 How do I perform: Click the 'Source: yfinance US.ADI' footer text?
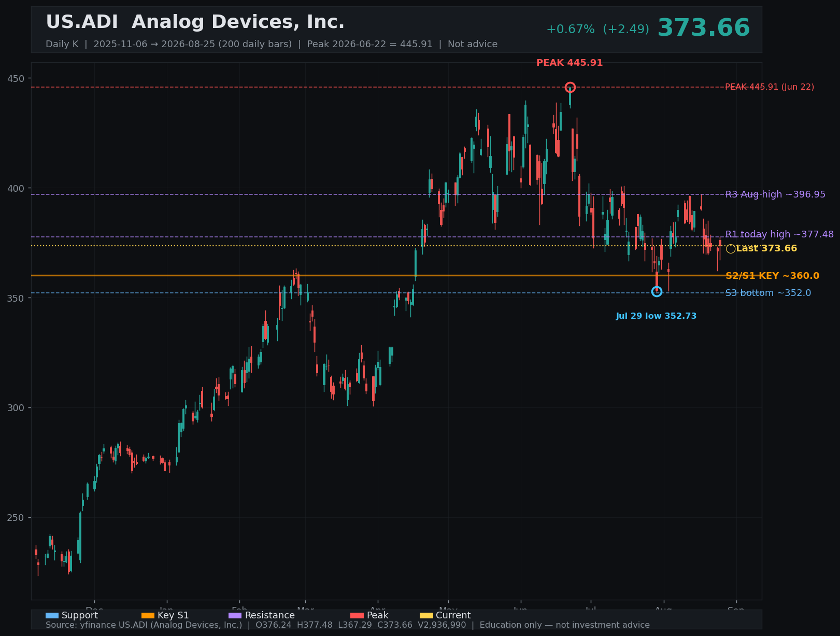(x=348, y=625)
